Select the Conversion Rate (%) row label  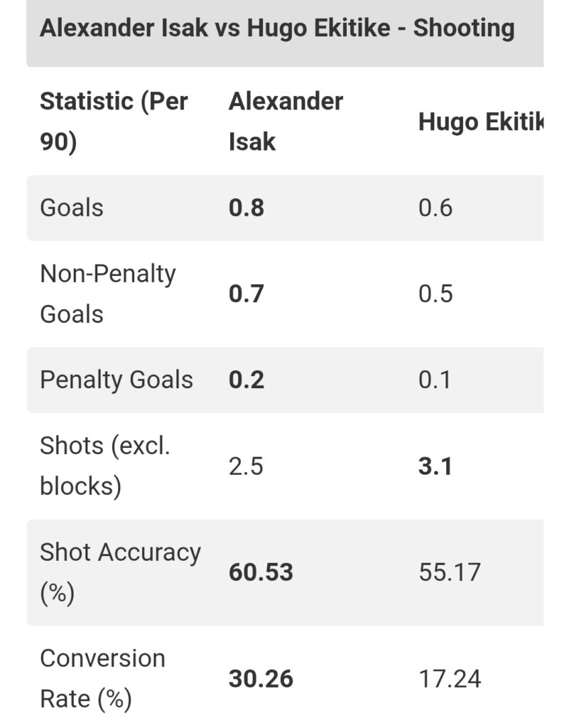pyautogui.click(x=102, y=678)
